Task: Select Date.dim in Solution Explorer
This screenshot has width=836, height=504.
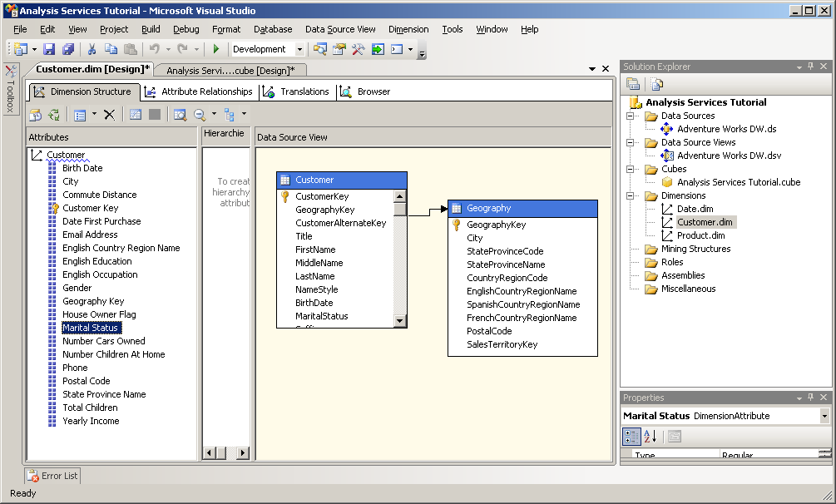Action: (695, 209)
